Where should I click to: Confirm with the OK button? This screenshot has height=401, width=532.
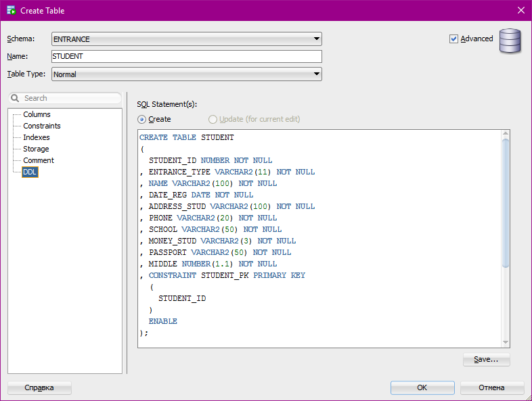pyautogui.click(x=422, y=387)
